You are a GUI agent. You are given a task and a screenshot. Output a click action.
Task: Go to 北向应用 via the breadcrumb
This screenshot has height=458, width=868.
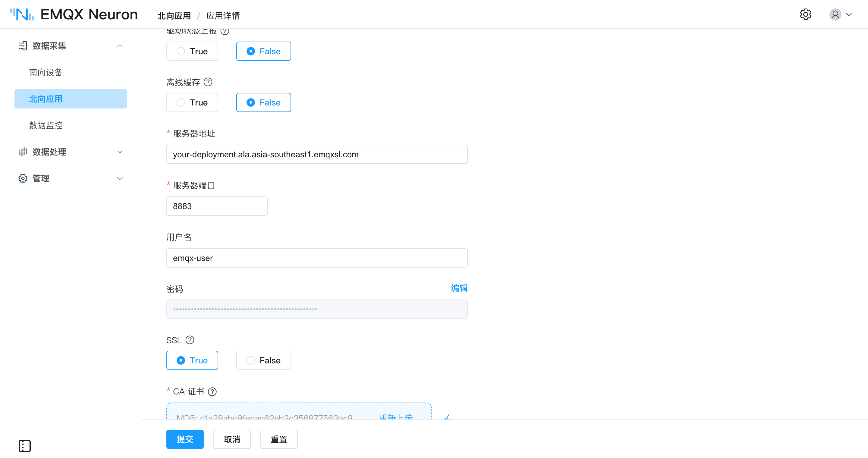[174, 15]
